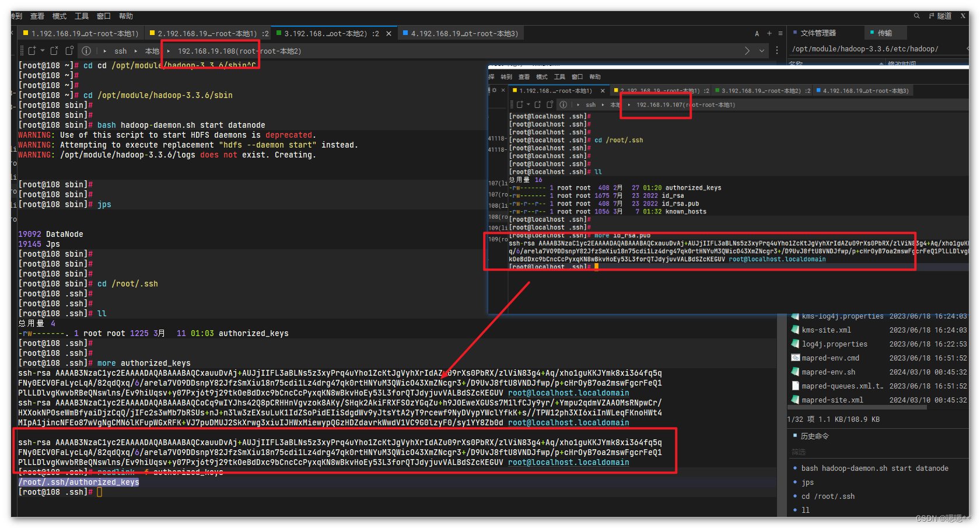The width and height of the screenshot is (980, 528).
Task: Click the new session icon in toolbar
Action: tap(32, 51)
